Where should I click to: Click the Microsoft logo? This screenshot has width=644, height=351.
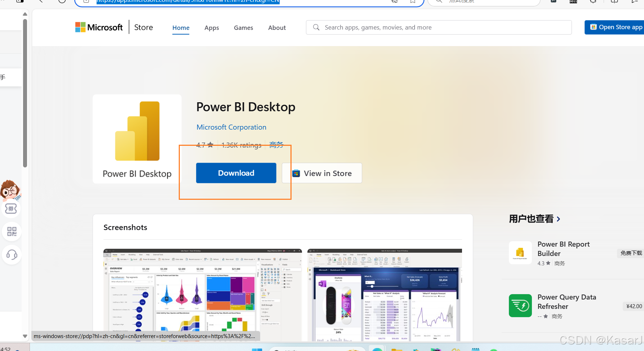tap(99, 27)
